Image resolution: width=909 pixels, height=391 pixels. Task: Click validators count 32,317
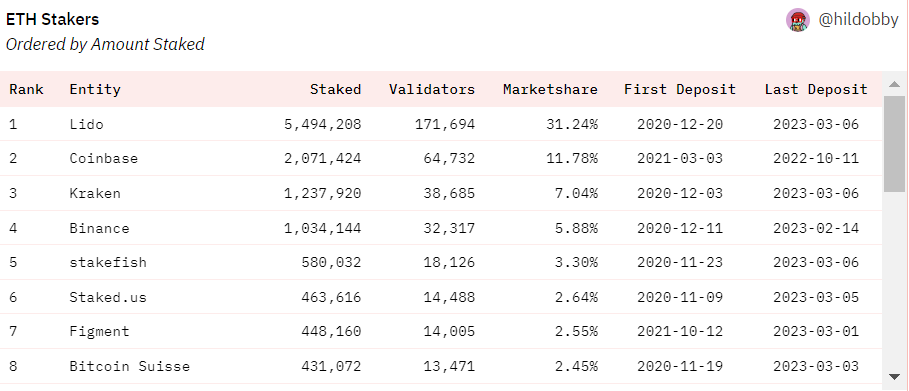point(449,228)
